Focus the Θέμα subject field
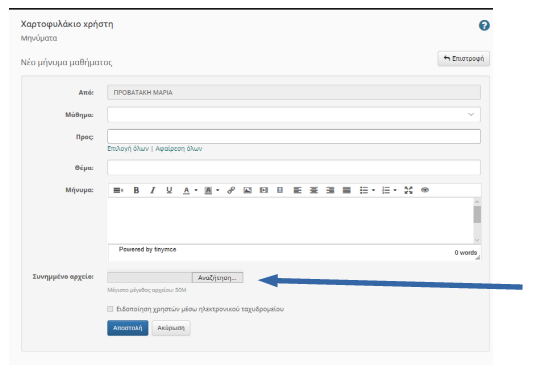Image resolution: width=544 pixels, height=365 pixels. click(294, 168)
